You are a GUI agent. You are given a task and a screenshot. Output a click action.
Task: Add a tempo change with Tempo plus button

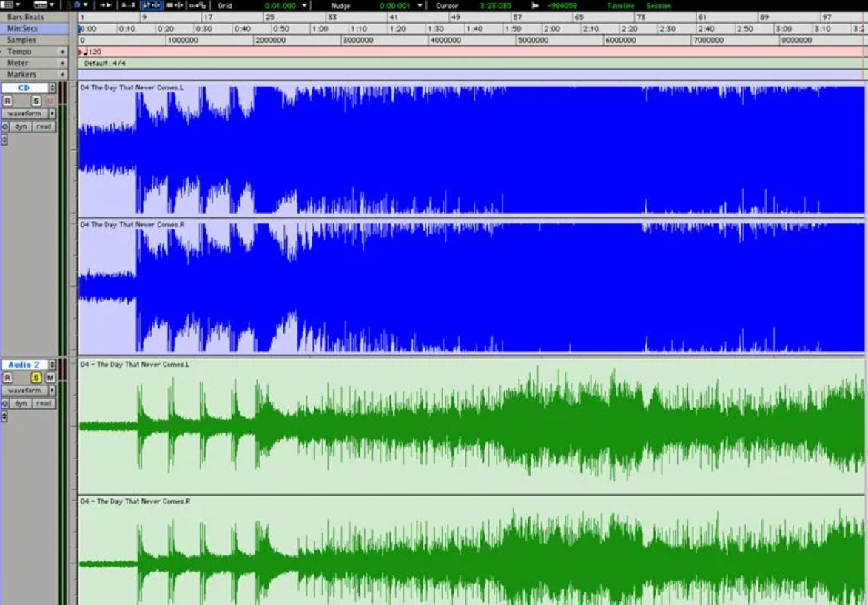(62, 53)
